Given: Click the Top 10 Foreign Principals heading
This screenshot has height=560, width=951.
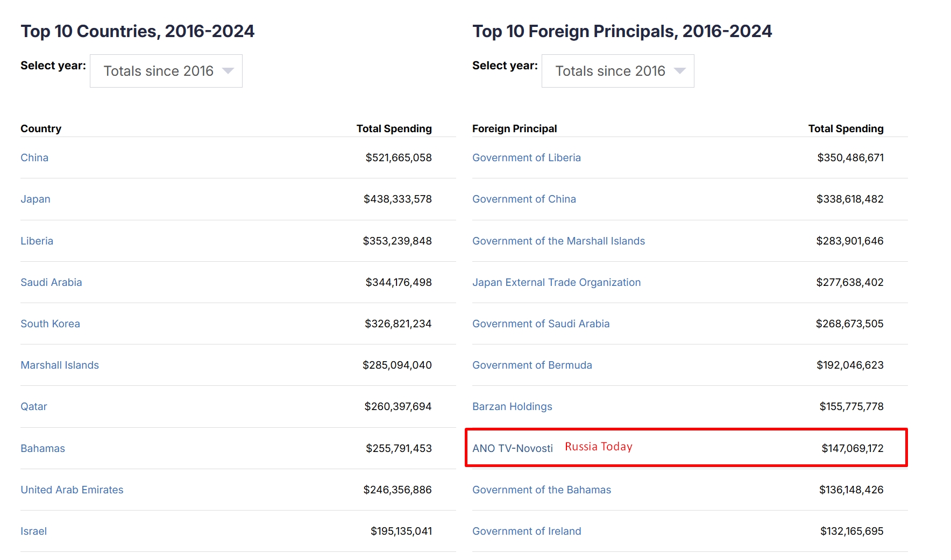Looking at the screenshot, I should pos(622,31).
